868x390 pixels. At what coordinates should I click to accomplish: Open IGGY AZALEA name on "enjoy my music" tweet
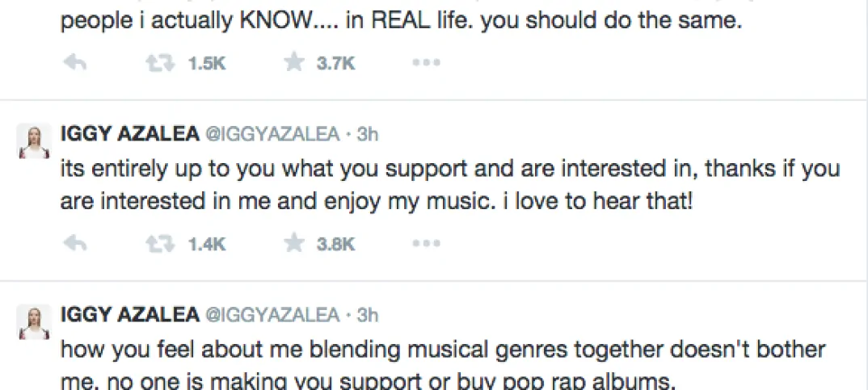coord(130,134)
